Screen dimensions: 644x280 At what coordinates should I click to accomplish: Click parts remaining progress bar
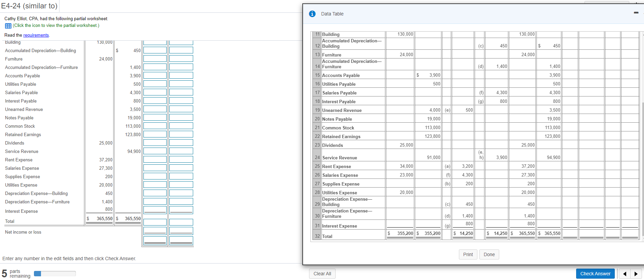[55, 274]
